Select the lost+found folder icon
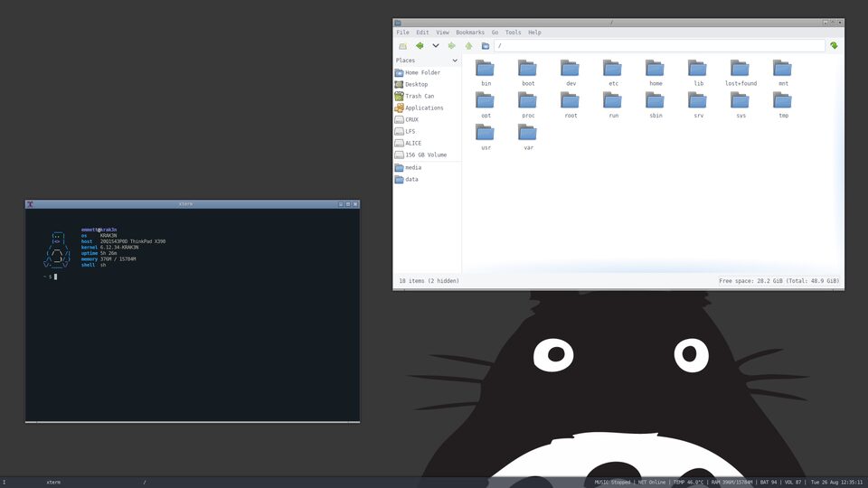Viewport: 868px width, 488px height. coord(741,68)
